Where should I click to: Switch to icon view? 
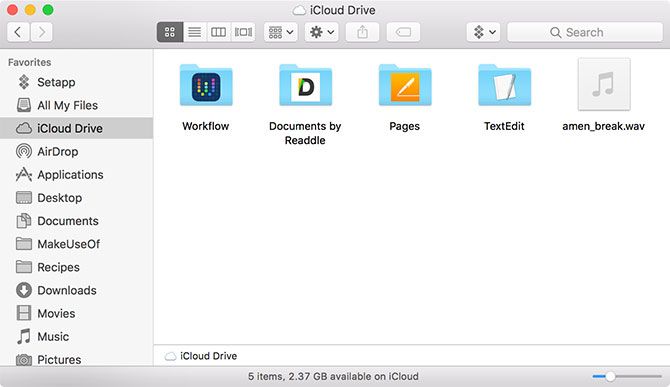170,32
